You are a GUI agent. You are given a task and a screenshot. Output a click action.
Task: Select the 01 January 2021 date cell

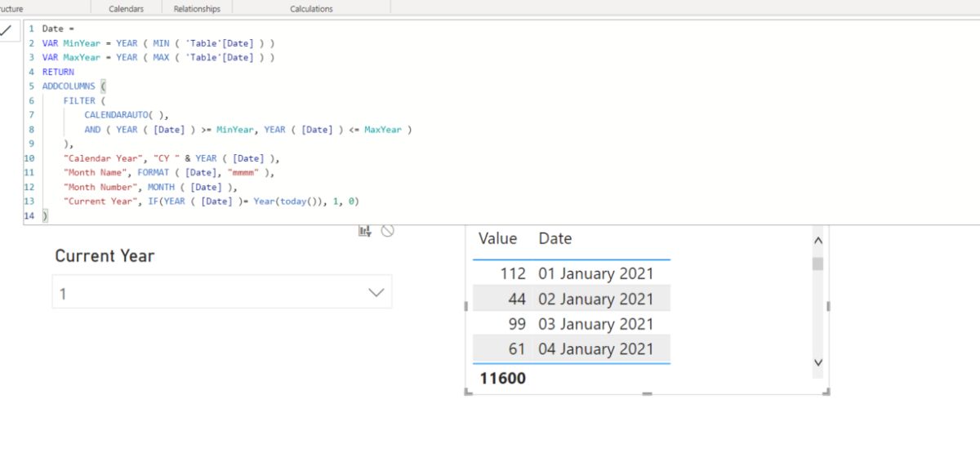596,273
